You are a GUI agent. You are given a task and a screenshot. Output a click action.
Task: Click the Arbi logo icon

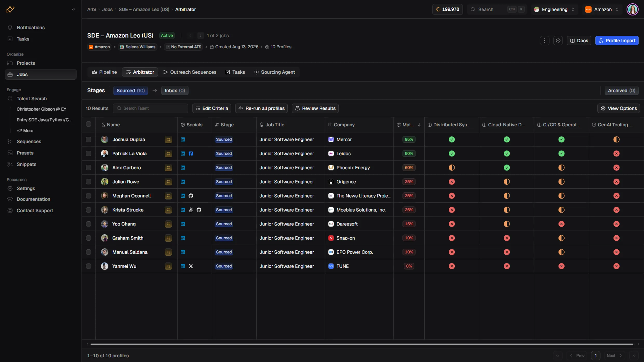[x=10, y=9]
